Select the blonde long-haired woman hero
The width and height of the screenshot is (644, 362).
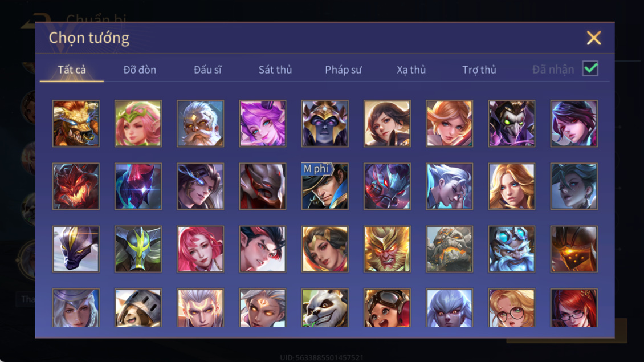tap(511, 186)
